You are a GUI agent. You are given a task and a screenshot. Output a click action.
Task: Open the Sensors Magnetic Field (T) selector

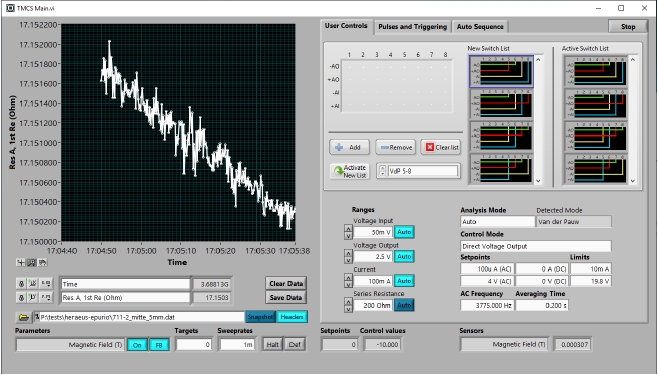(504, 344)
